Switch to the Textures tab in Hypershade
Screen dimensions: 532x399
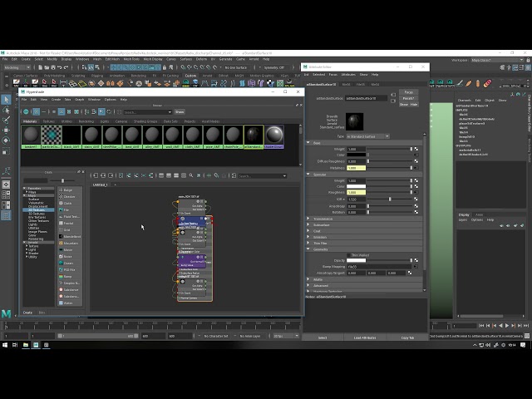point(50,121)
